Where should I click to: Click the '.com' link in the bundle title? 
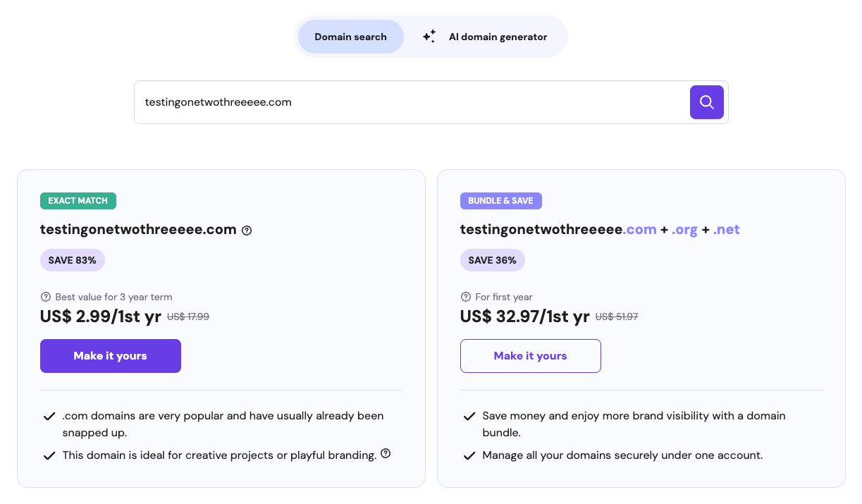coord(641,229)
